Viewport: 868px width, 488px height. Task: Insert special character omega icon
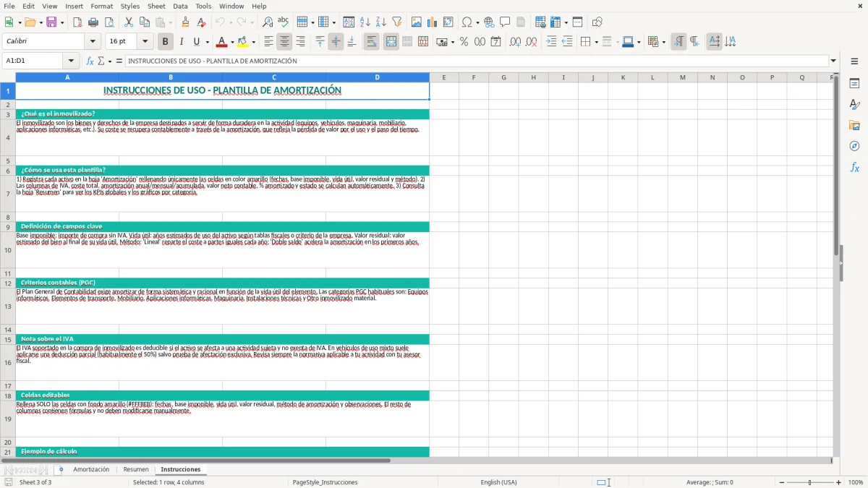[x=467, y=22]
